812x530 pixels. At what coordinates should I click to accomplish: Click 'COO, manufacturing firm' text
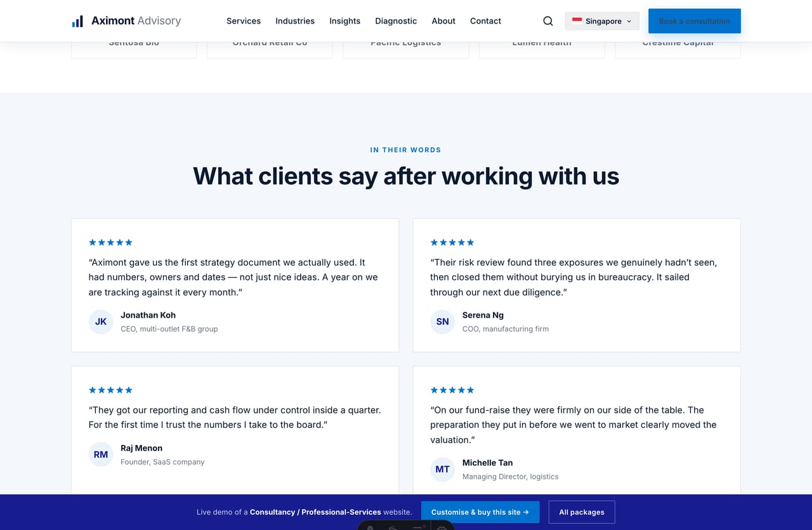point(506,329)
